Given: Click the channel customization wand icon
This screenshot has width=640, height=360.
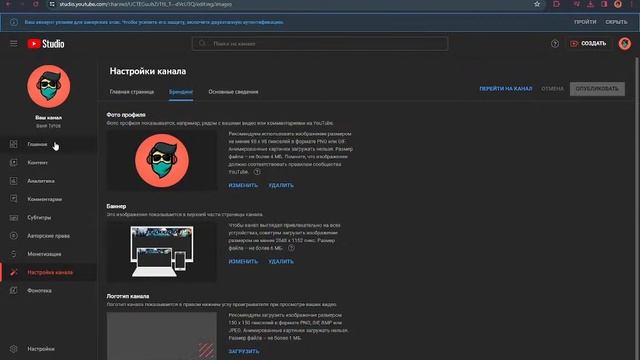Looking at the screenshot, I should 13,272.
